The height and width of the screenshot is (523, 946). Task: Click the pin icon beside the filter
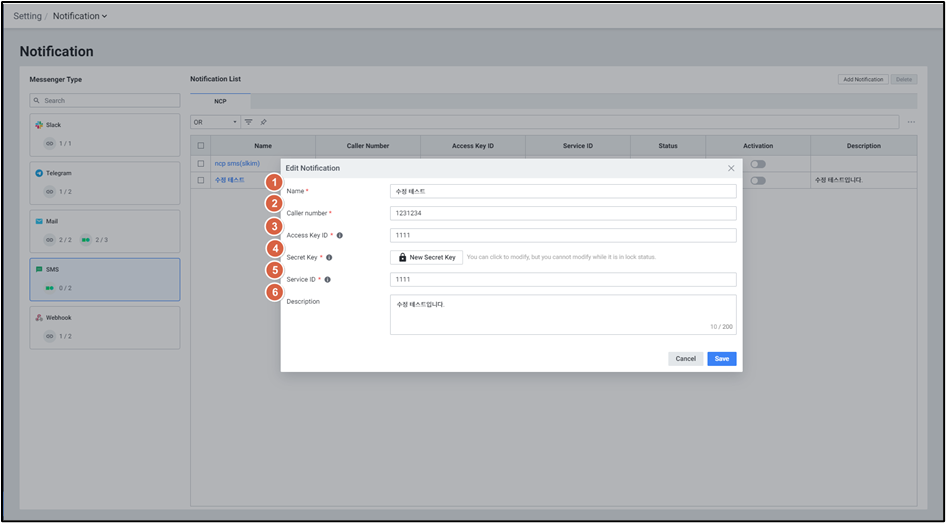tap(263, 122)
